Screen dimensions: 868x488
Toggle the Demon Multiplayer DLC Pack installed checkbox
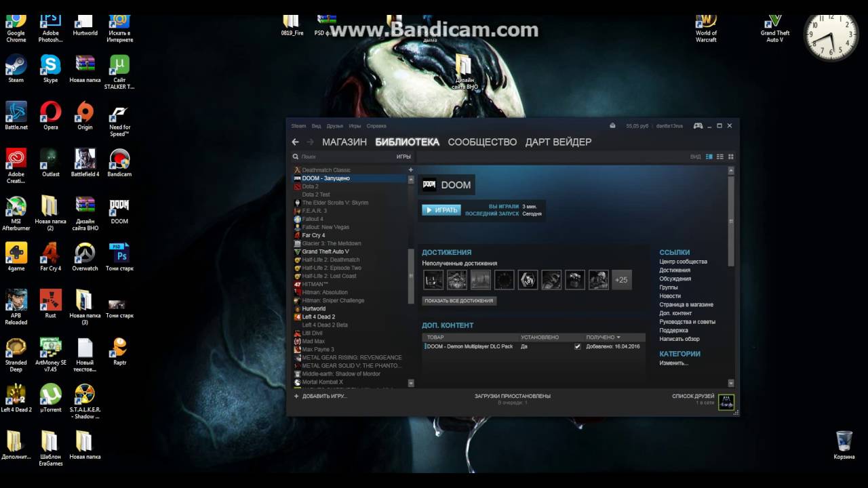(578, 346)
